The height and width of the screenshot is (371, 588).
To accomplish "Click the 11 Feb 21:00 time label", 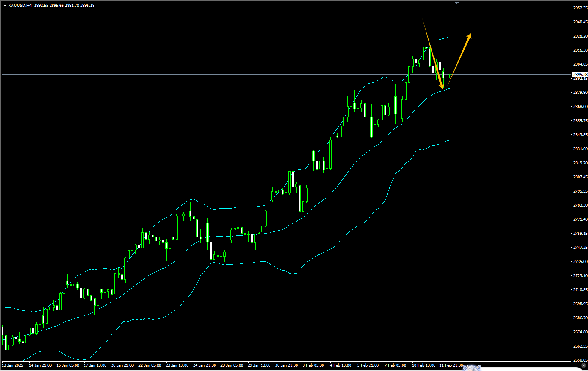I will (451, 365).
